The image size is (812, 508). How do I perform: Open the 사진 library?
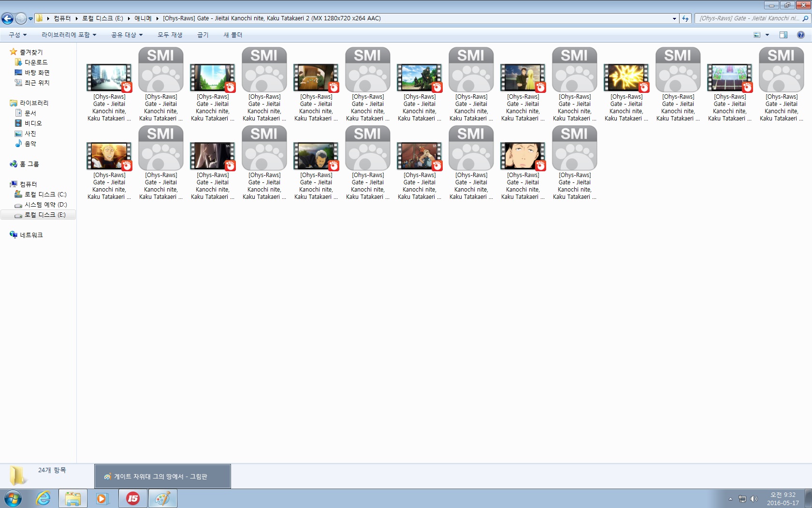point(30,133)
